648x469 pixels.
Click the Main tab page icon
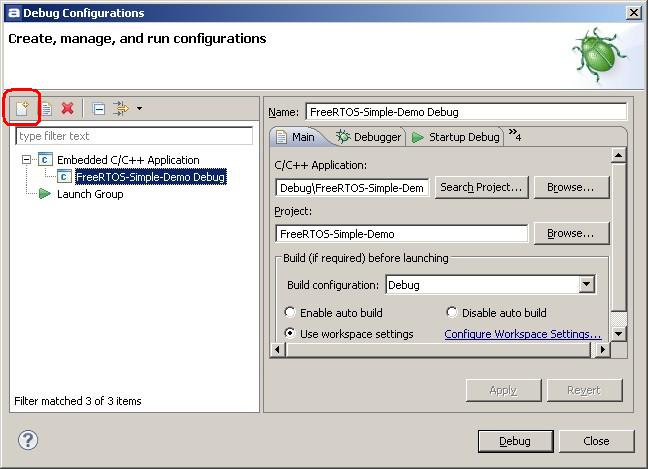(281, 137)
